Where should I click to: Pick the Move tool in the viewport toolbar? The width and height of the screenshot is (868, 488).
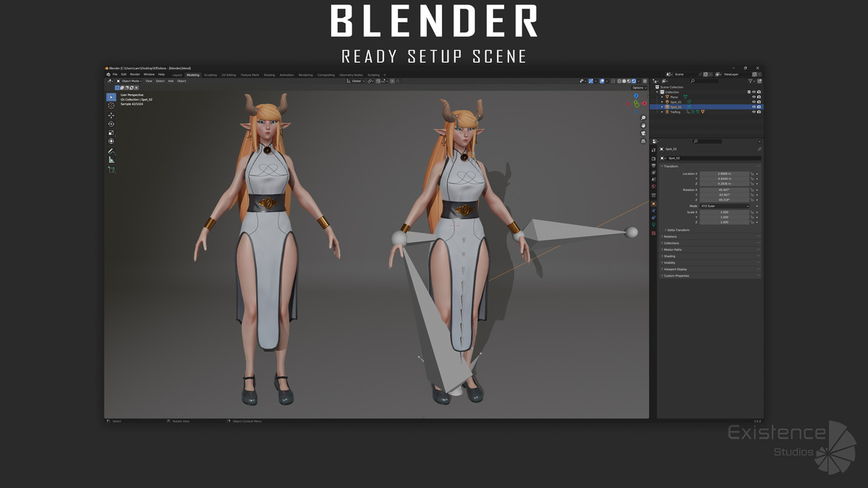tap(111, 115)
